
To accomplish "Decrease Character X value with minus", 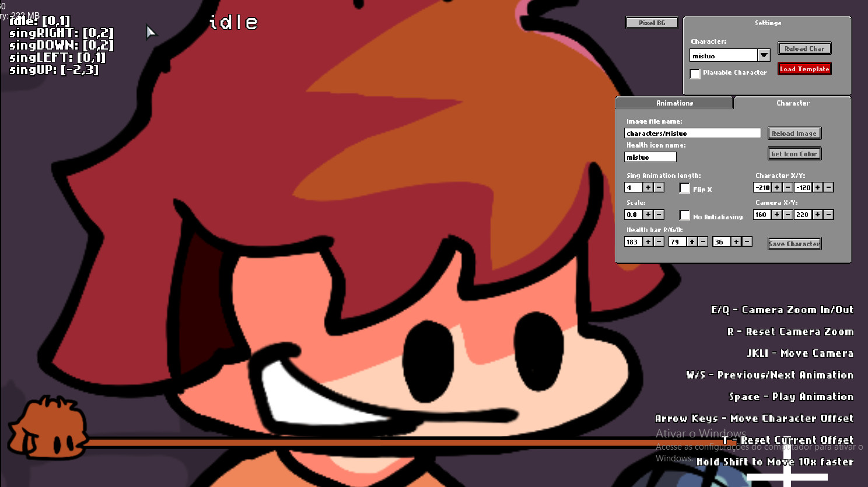I will point(787,187).
